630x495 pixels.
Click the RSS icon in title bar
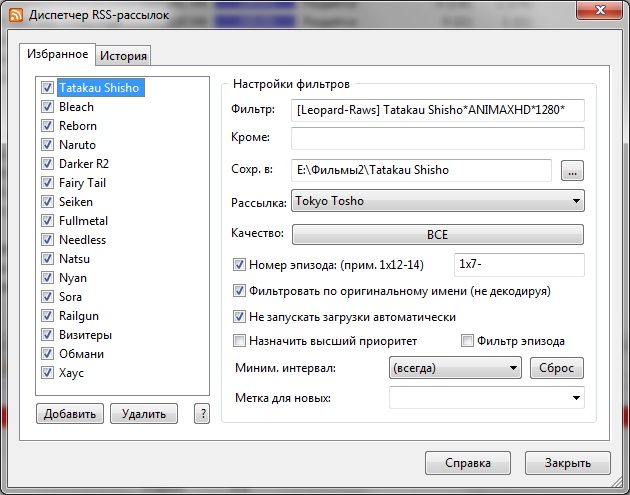click(14, 15)
